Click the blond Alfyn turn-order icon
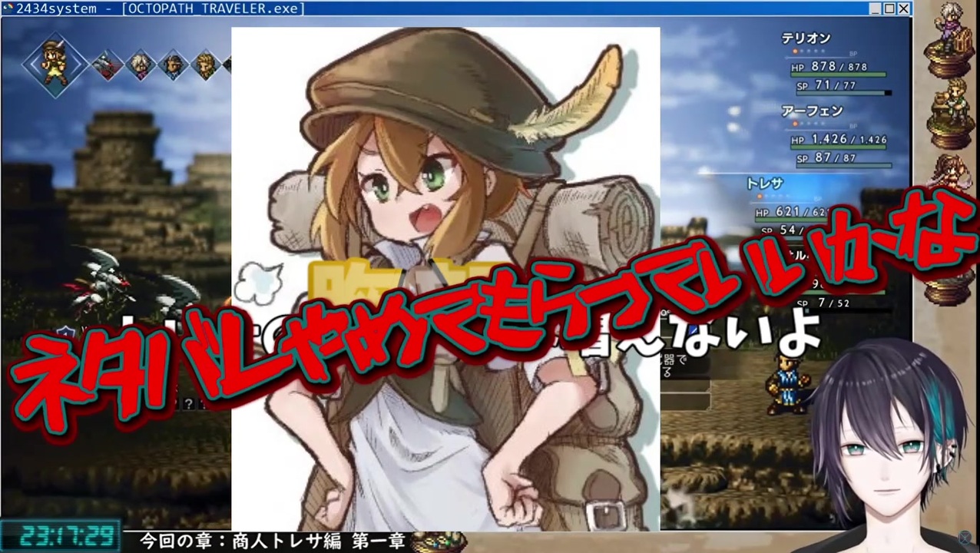This screenshot has height=553, width=980. tap(206, 66)
